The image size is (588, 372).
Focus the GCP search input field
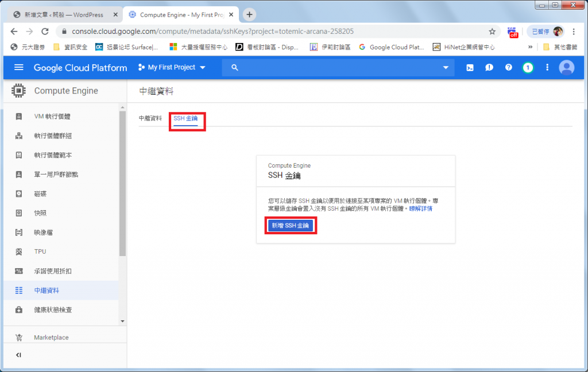[x=338, y=68]
